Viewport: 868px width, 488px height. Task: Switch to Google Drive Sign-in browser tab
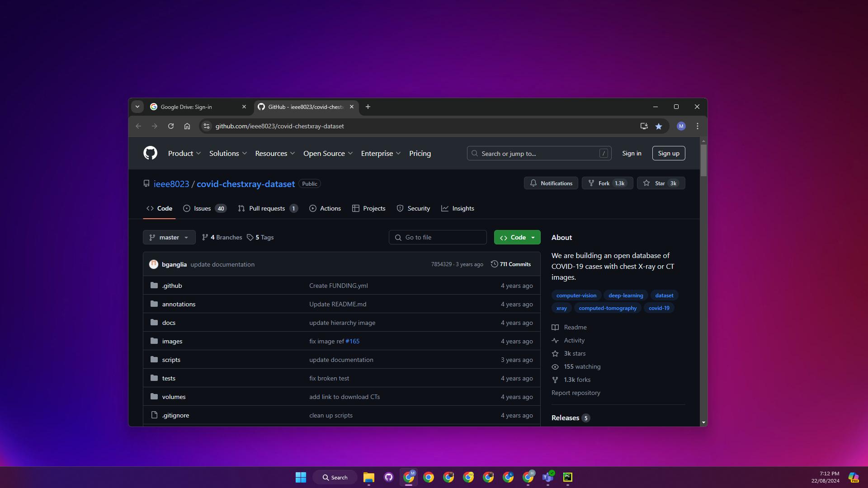coord(199,107)
